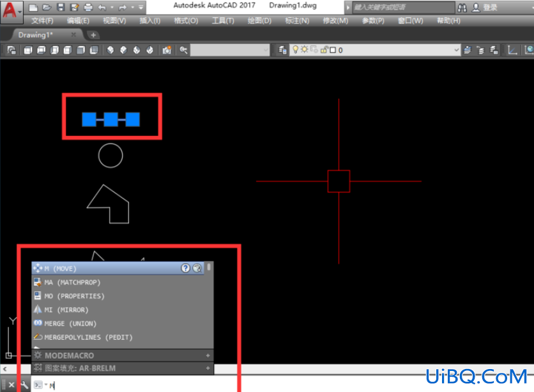
Task: Click layer 0 white color swatch
Action: (333, 50)
